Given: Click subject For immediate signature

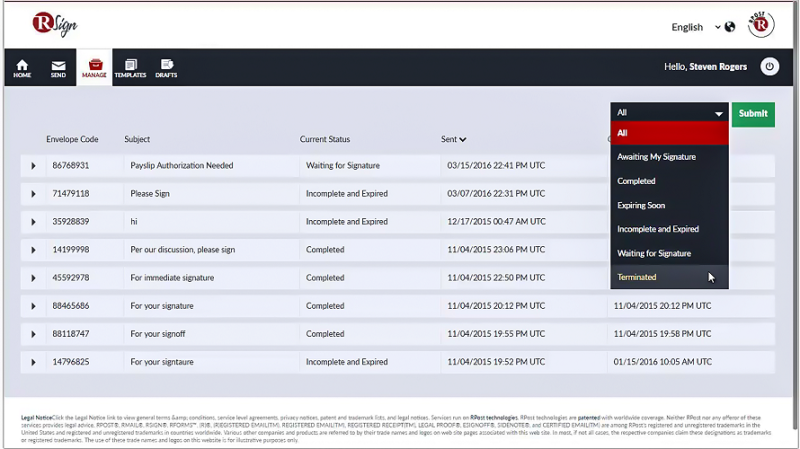Looking at the screenshot, I should pyautogui.click(x=172, y=278).
